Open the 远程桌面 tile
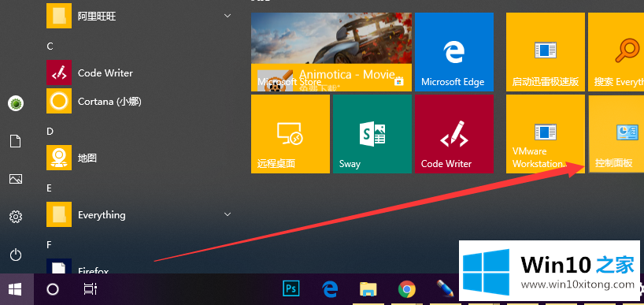644x305 pixels. pyautogui.click(x=290, y=134)
